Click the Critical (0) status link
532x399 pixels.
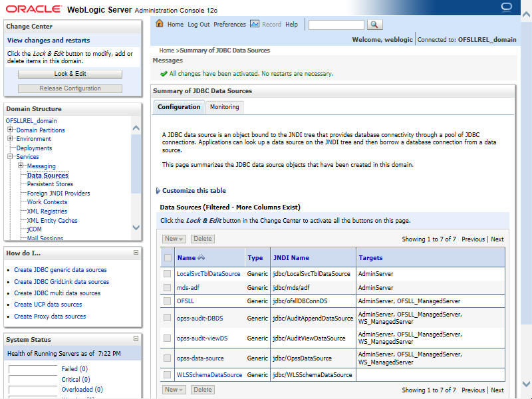pos(76,379)
